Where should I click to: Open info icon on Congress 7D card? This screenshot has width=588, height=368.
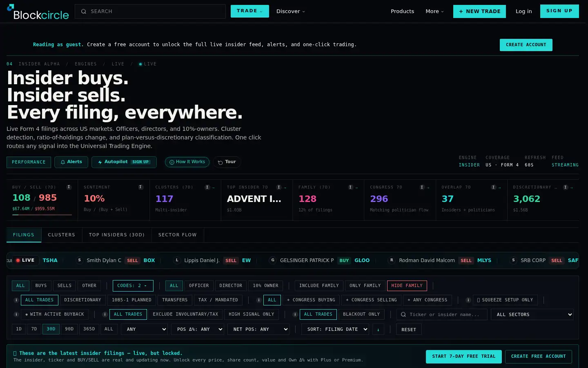coord(422,187)
